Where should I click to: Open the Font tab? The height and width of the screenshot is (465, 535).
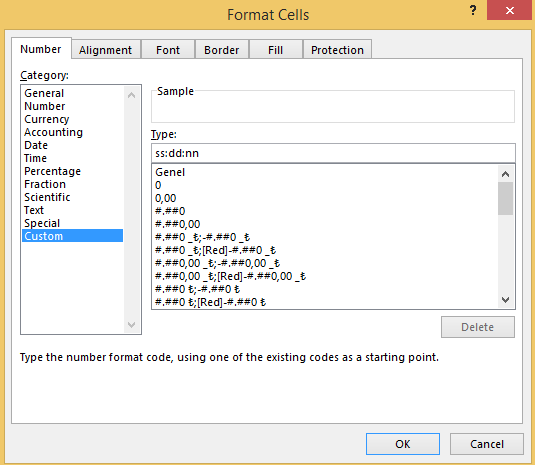coord(168,50)
